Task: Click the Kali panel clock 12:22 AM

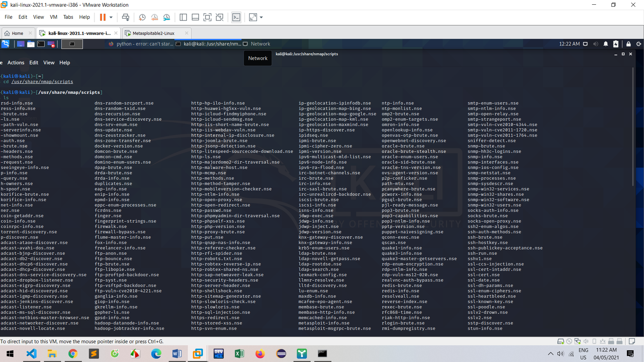Action: (569, 44)
